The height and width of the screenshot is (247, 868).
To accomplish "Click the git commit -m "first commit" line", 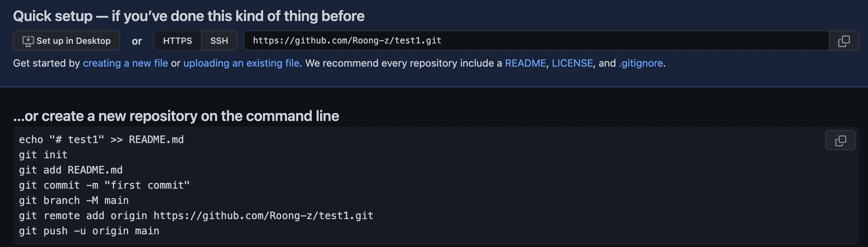I will [104, 185].
